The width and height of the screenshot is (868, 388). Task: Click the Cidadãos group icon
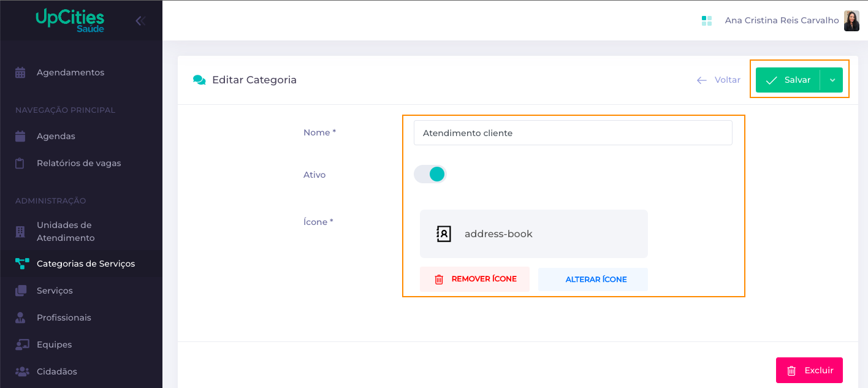click(22, 371)
